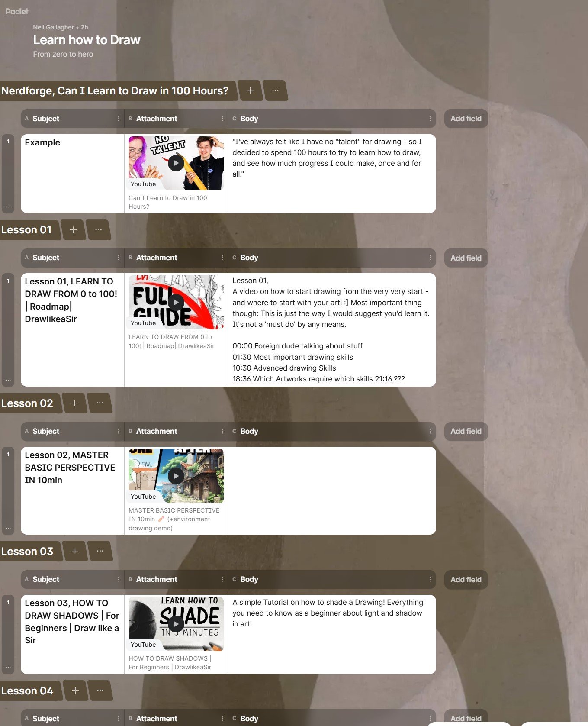The image size is (588, 726).
Task: Add a post to Lesson 04
Action: point(75,691)
